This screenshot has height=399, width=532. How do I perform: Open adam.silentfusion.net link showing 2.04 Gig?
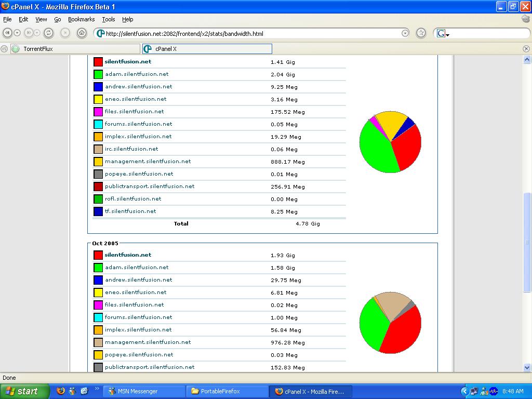[137, 74]
